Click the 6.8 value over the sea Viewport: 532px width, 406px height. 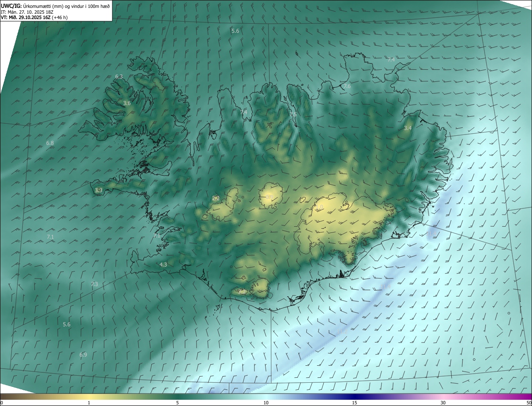[50, 143]
